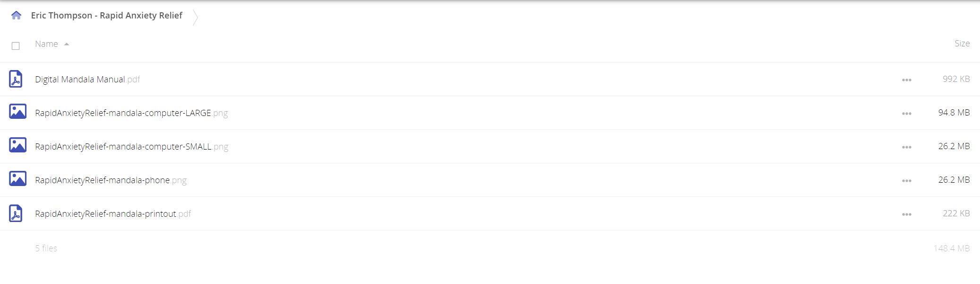Screen dimensions: 980x284
Task: Open more actions for Digital Mandala Manual
Action: (906, 80)
